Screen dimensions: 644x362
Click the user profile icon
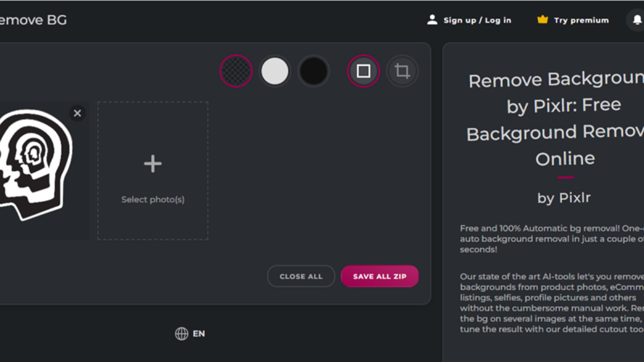tap(432, 20)
